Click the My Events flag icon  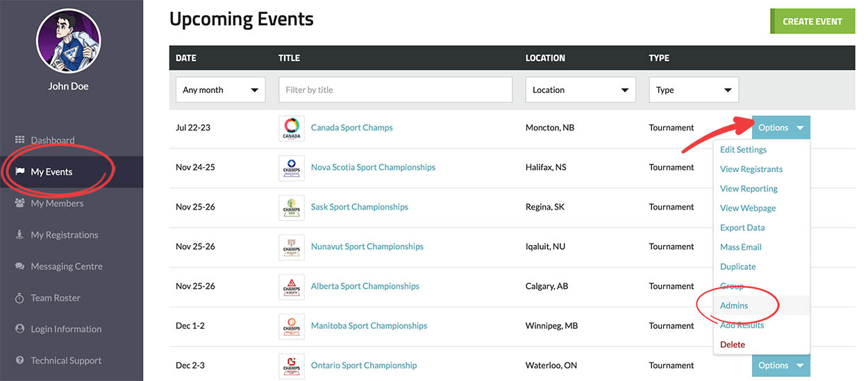click(x=19, y=171)
